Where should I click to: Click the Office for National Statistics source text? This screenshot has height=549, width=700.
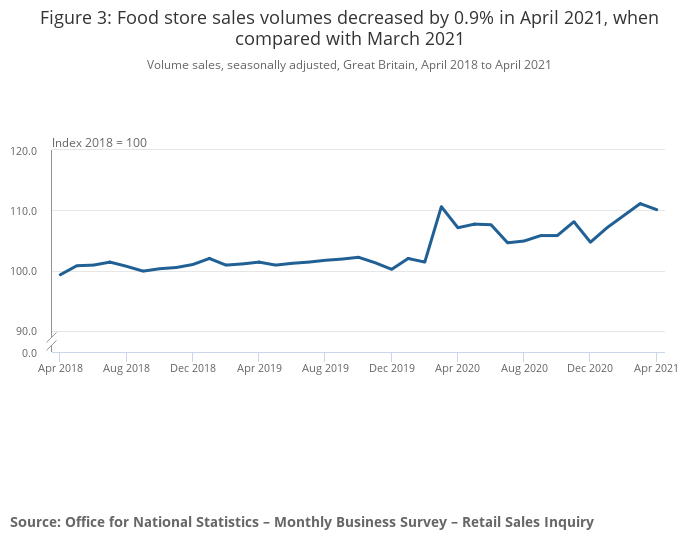pyautogui.click(x=302, y=522)
